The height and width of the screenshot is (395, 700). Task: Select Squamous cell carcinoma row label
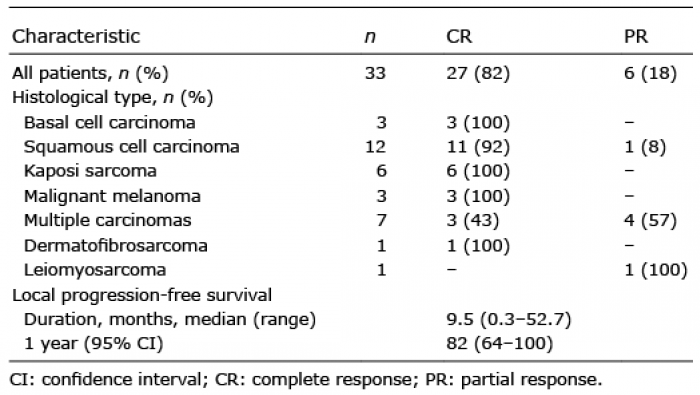click(x=131, y=147)
